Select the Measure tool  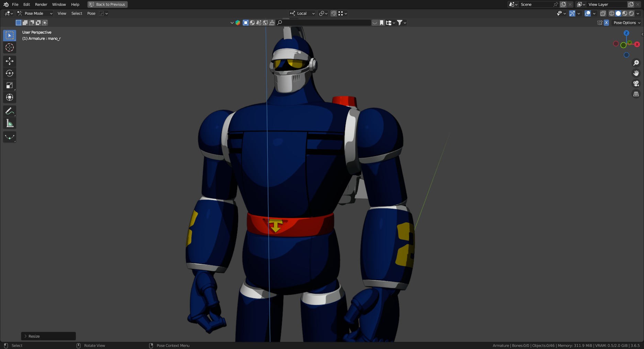[x=10, y=123]
